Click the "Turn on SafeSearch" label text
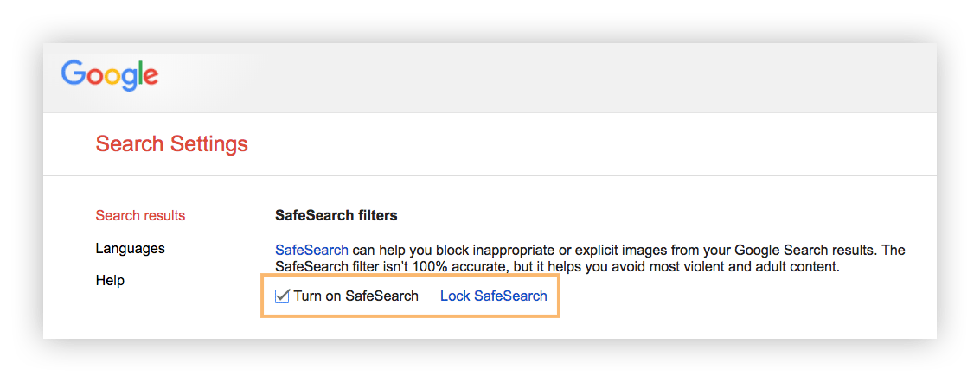The width and height of the screenshot is (980, 382). tap(356, 296)
